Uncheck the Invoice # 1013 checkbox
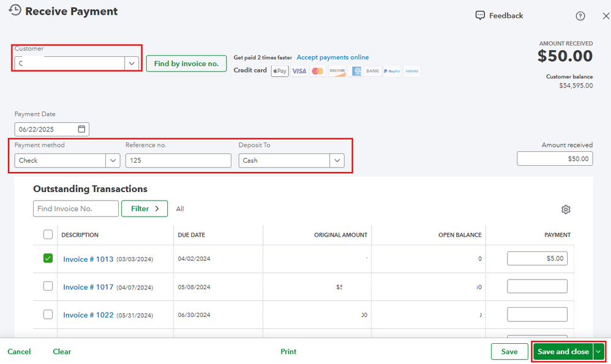Screen dimensions: 611x364 pyautogui.click(x=48, y=259)
